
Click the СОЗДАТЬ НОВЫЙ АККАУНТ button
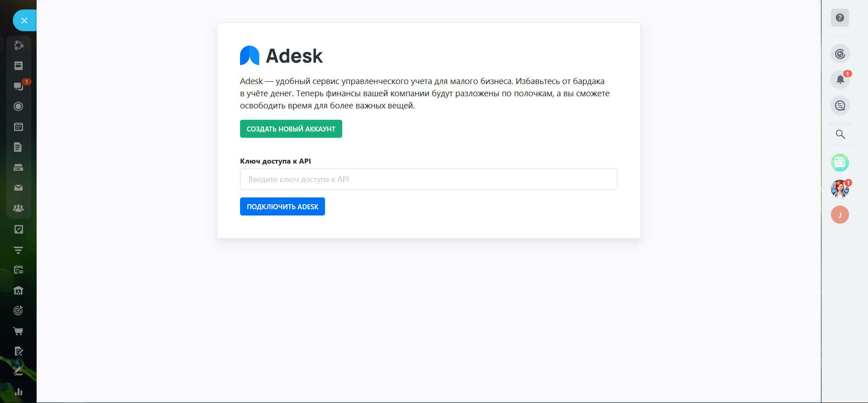(x=291, y=129)
